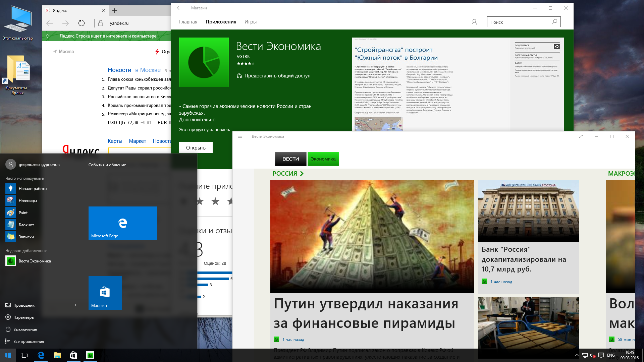Viewport: 644px width, 362px height.
Task: Click the Store back arrow
Action: point(179,8)
